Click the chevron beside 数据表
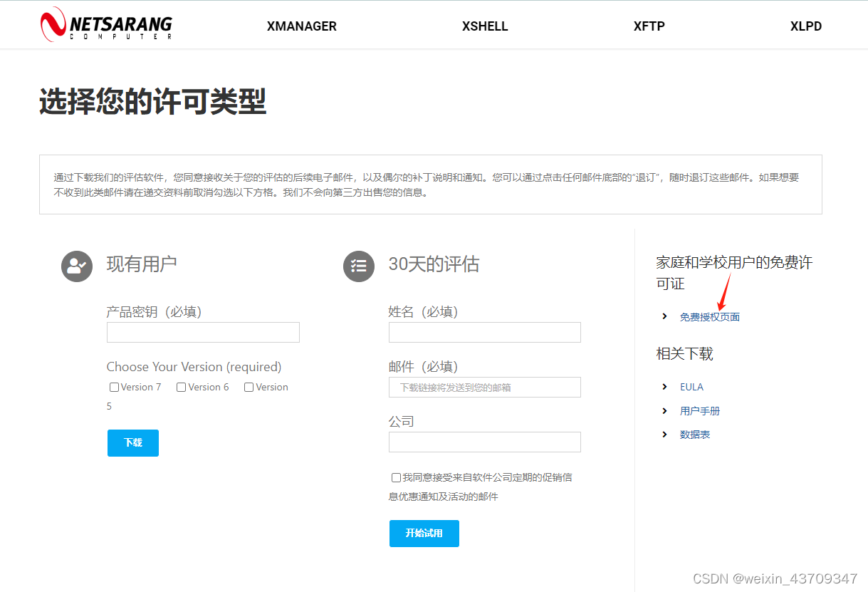Image resolution: width=868 pixels, height=592 pixels. click(x=664, y=435)
